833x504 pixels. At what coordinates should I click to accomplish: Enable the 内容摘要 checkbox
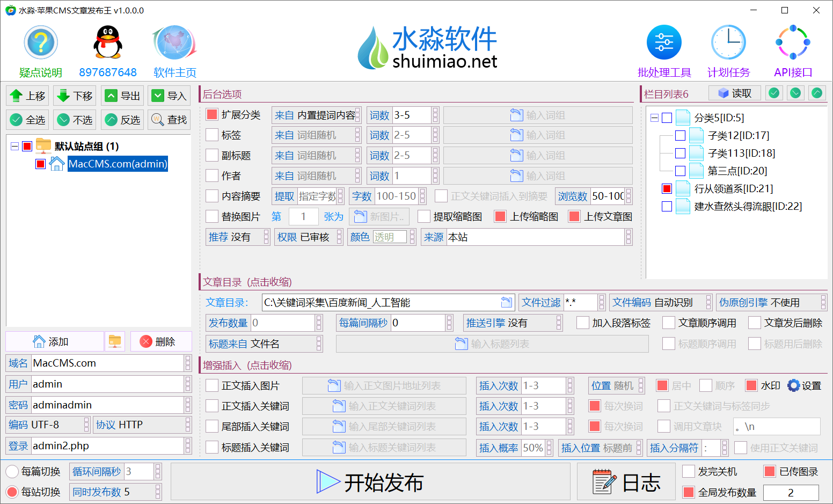(x=212, y=196)
